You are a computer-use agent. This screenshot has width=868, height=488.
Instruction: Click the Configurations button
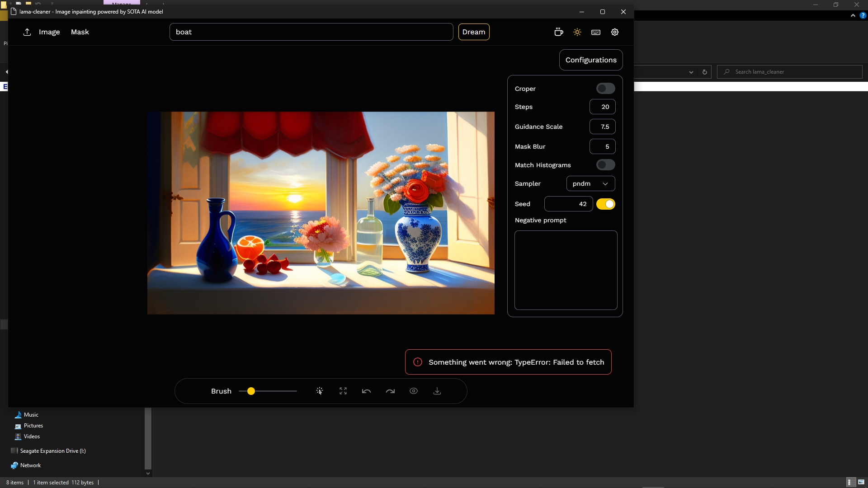pos(590,60)
